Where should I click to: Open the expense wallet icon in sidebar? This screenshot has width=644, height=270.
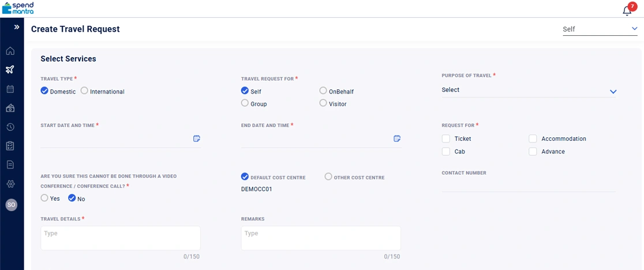10,108
